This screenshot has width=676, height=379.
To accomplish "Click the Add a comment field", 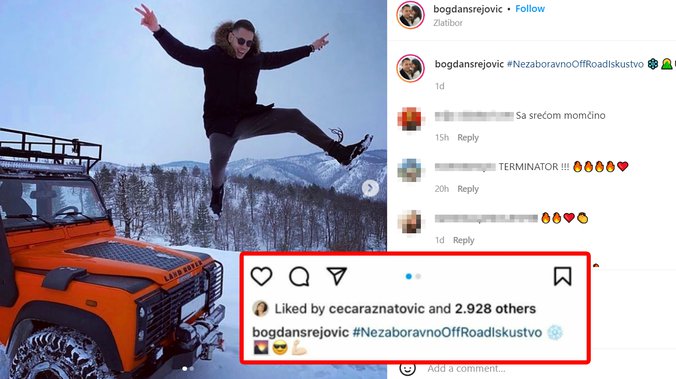I will tap(466, 369).
